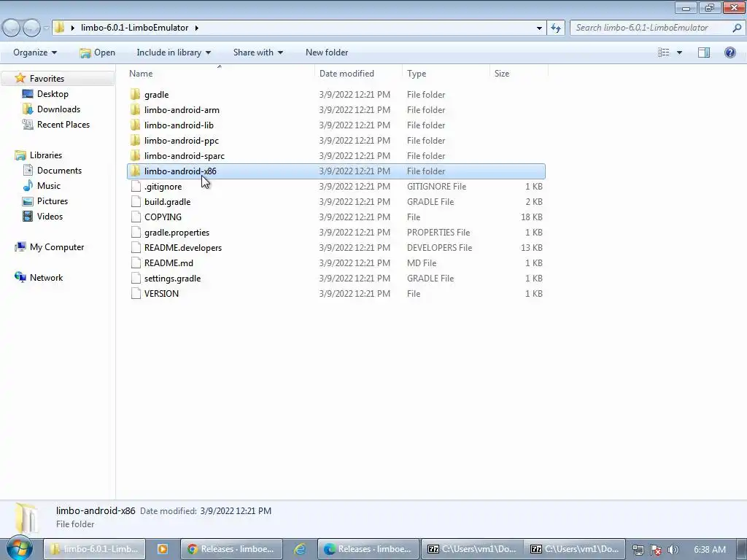Screen dimensions: 747x560
Task: Expand the view options dropdown arrow
Action: pyautogui.click(x=679, y=52)
